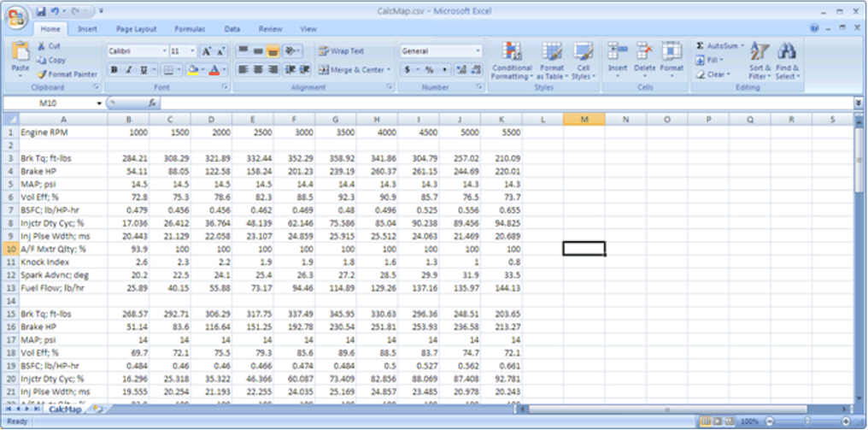Screen dimensions: 868x430
Task: Switch to Page Layout view
Action: tap(718, 421)
